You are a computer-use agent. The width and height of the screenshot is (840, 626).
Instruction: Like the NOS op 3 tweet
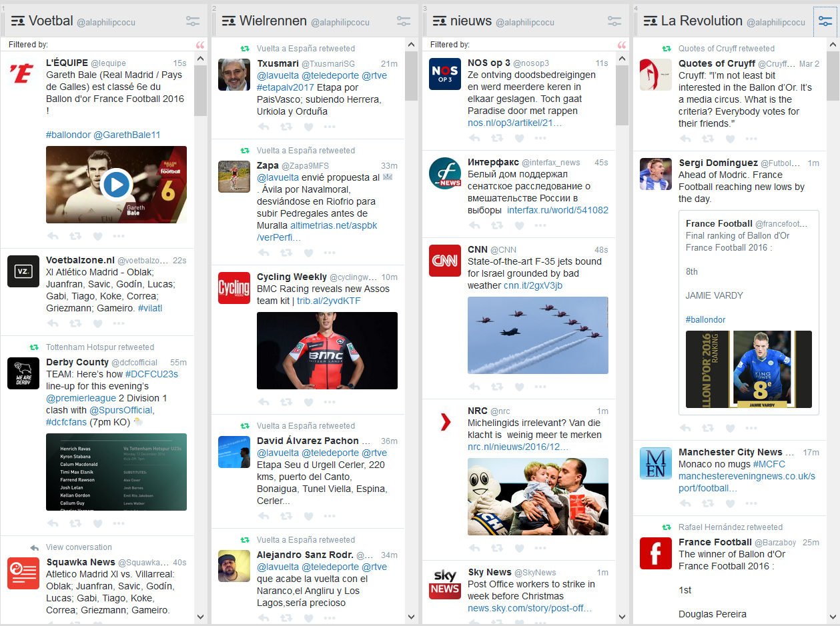coord(519,138)
